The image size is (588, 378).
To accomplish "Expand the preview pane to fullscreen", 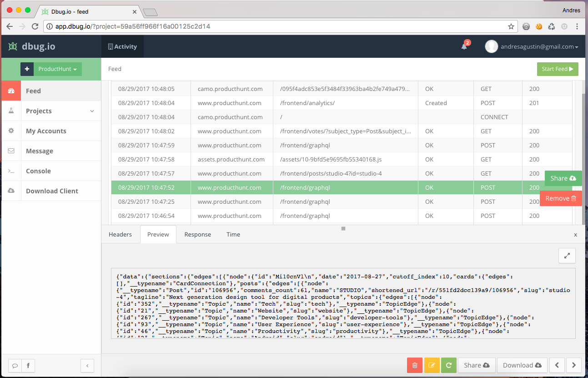I will (x=567, y=256).
